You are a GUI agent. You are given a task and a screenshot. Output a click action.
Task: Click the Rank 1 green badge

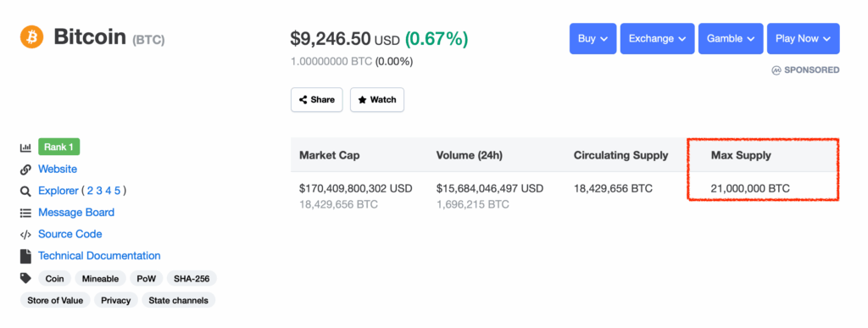(59, 147)
